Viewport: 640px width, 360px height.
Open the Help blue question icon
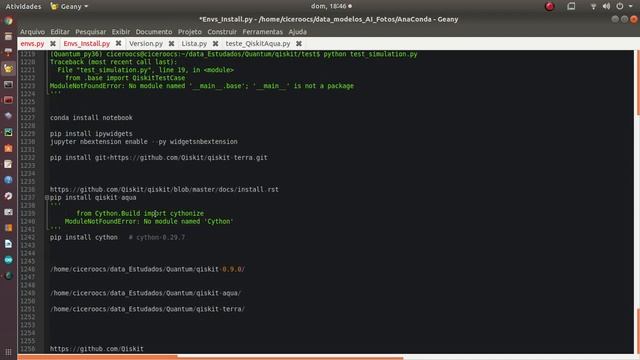8,180
